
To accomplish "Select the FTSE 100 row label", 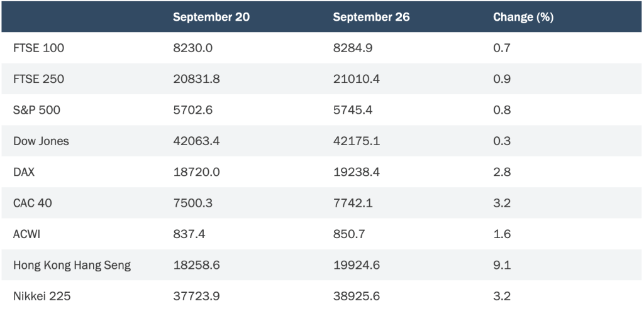I will click(38, 48).
